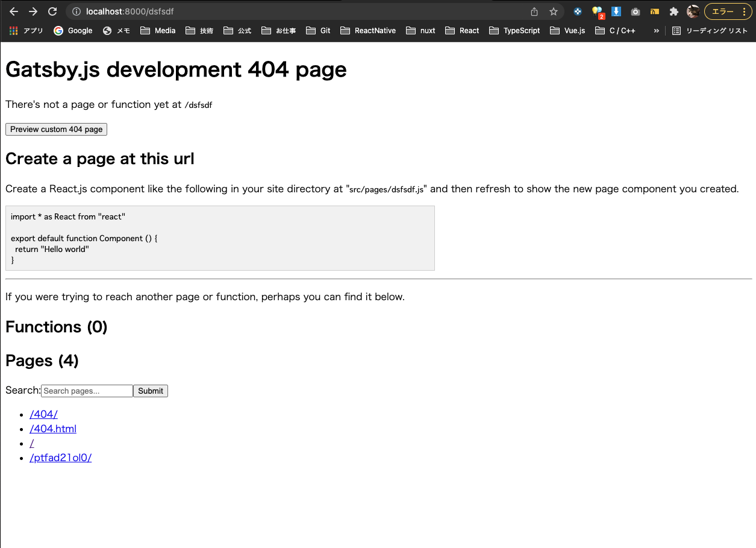This screenshot has height=548, width=756.
Task: Go forward using the forward arrow
Action: pos(33,11)
